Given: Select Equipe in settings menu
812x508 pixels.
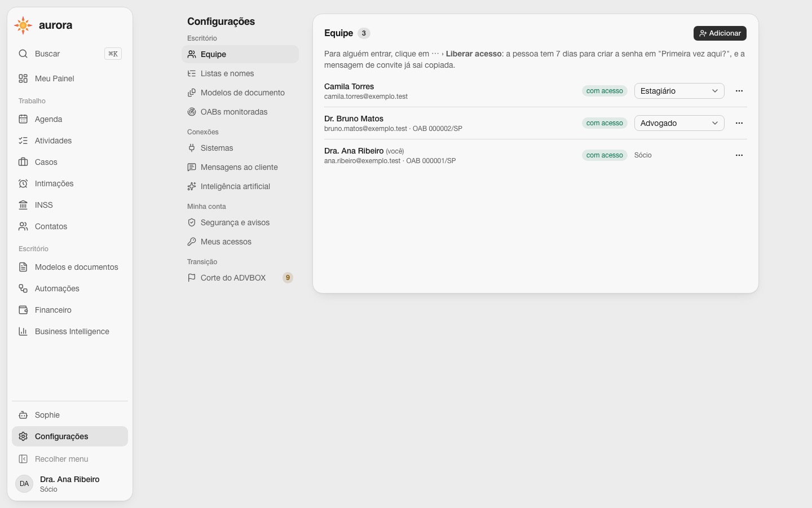Looking at the screenshot, I should click(x=240, y=54).
